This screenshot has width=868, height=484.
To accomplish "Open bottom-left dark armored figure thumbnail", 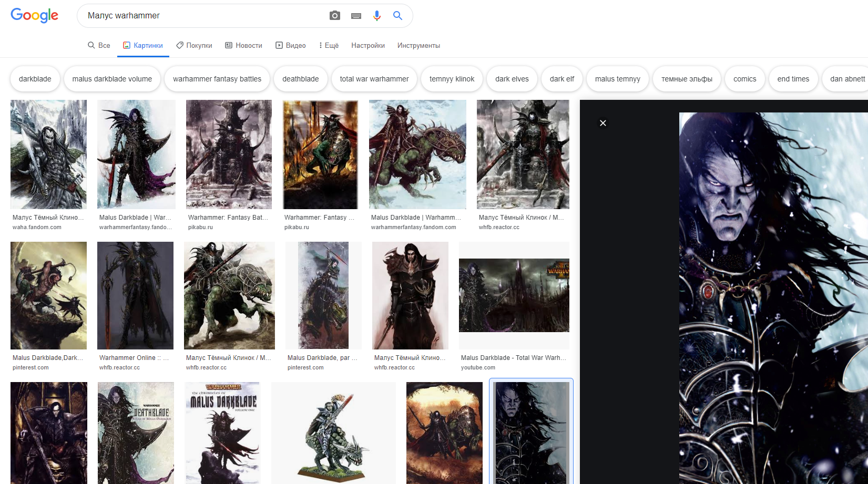I will coord(49,433).
